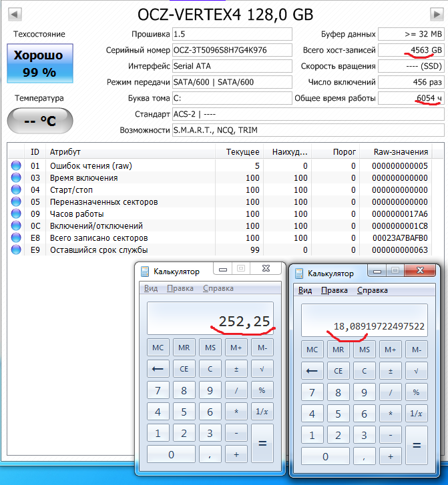The height and width of the screenshot is (485, 448).
Task: Click decimal comma button in right Calculator
Action: [365, 456]
